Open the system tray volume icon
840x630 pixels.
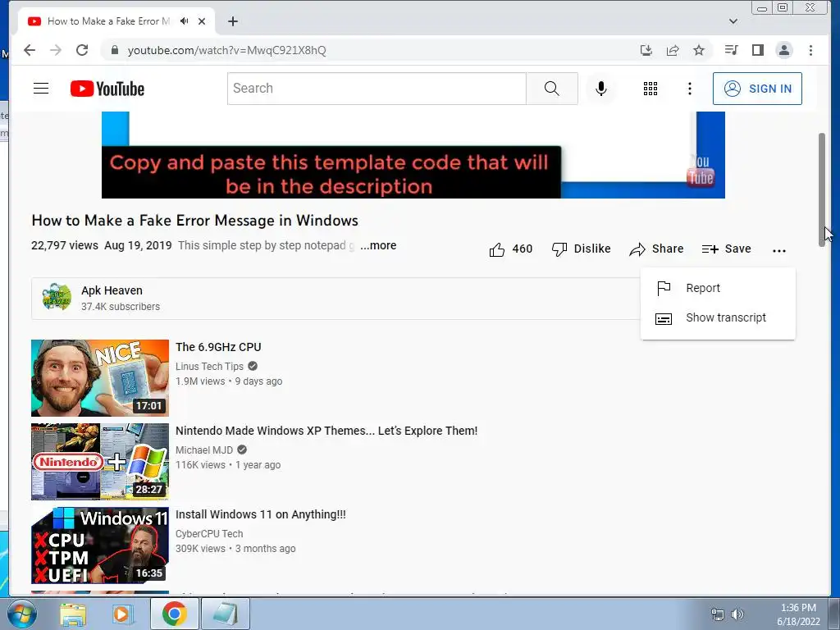pyautogui.click(x=737, y=614)
